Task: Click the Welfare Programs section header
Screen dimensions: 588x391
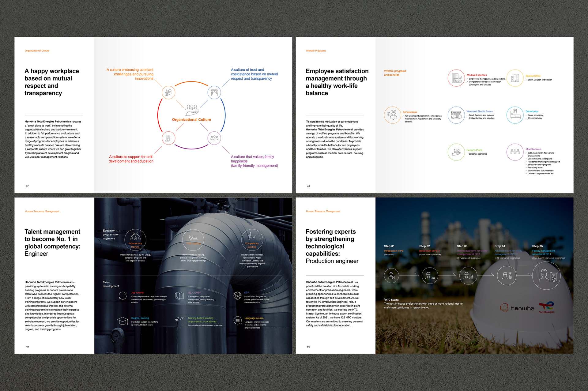Action: pyautogui.click(x=316, y=51)
